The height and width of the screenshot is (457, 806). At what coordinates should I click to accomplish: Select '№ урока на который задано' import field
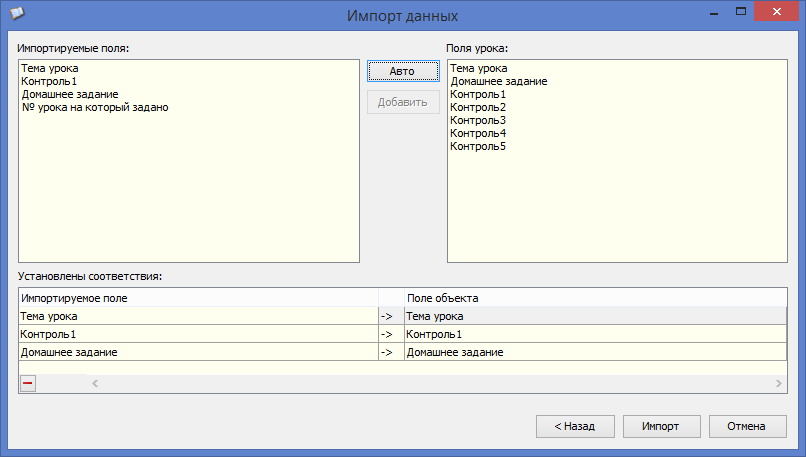click(x=95, y=107)
